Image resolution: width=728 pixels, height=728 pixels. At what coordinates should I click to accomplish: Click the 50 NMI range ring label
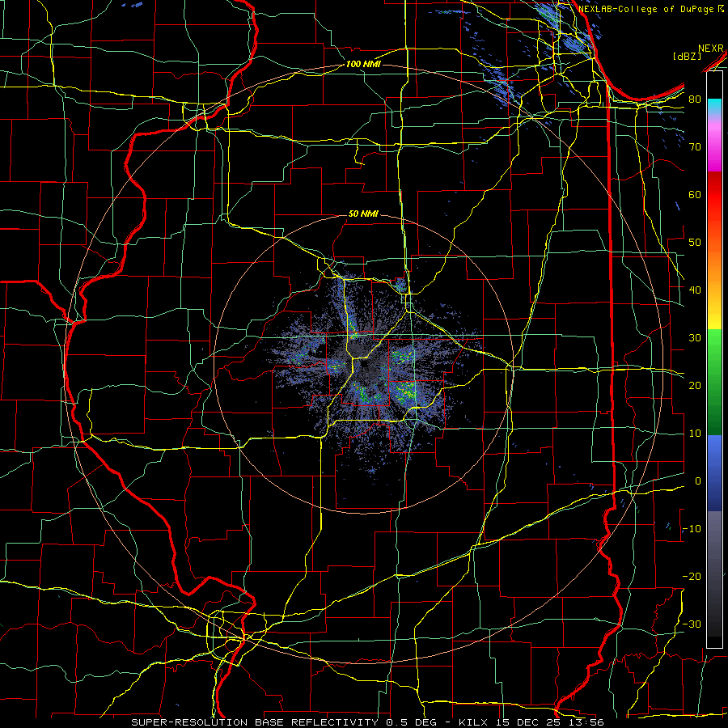[363, 214]
